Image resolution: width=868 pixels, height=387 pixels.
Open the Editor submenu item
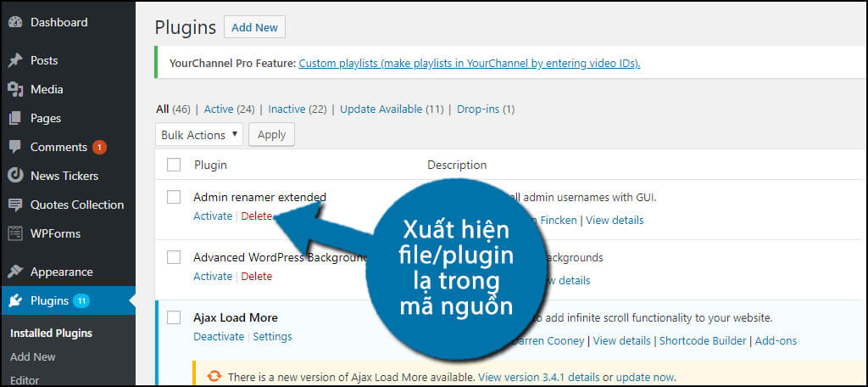(25, 380)
